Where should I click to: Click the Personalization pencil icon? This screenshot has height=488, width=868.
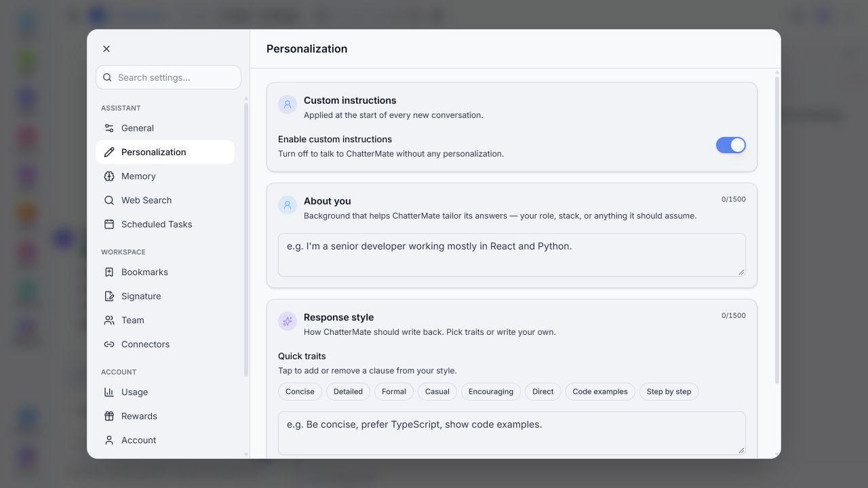click(x=109, y=152)
